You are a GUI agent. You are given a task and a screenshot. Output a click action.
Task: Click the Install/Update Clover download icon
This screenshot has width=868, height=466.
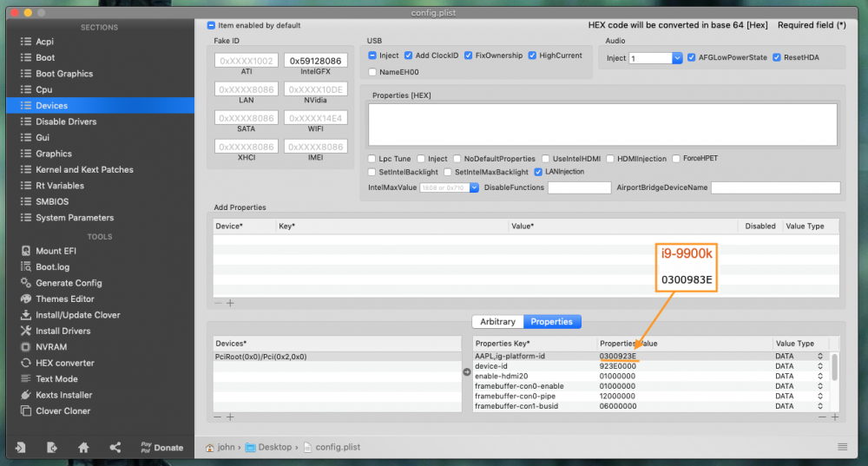pyautogui.click(x=25, y=315)
